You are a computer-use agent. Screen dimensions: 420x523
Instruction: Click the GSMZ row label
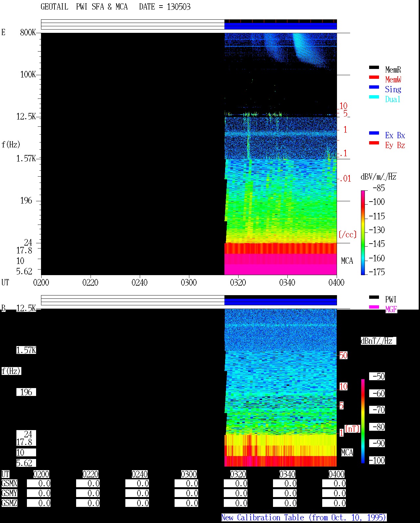(9, 503)
